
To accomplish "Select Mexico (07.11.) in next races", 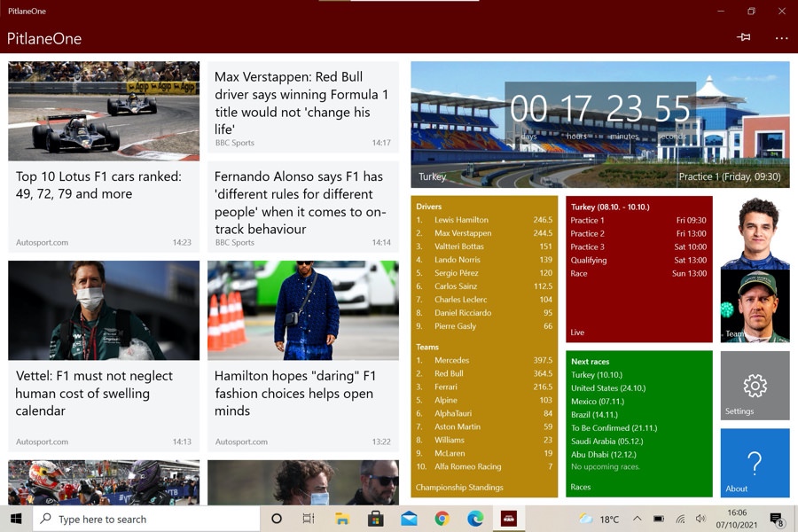I will tap(598, 401).
